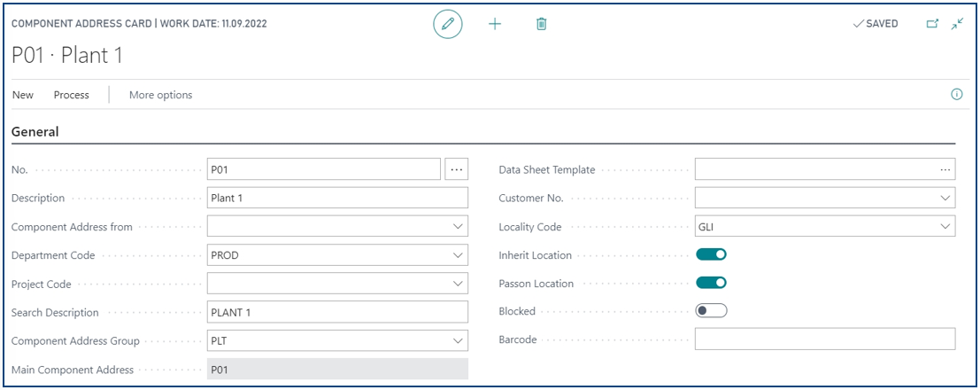Open the Customer No. dropdown

pyautogui.click(x=945, y=198)
